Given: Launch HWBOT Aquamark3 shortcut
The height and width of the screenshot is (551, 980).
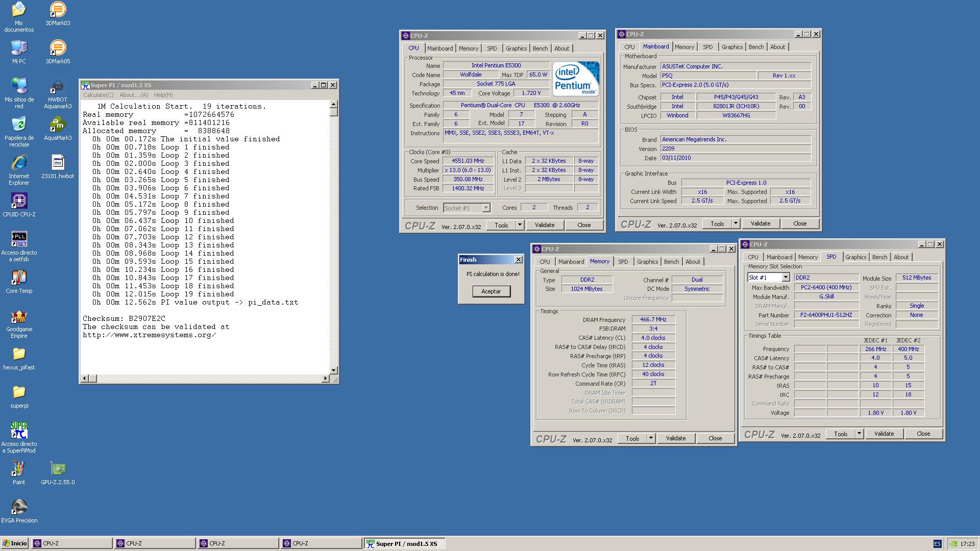Looking at the screenshot, I should (x=58, y=93).
